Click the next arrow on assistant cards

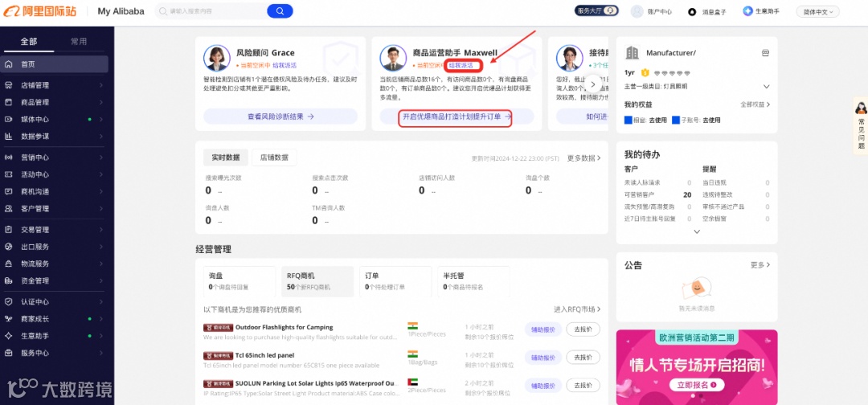coord(593,84)
